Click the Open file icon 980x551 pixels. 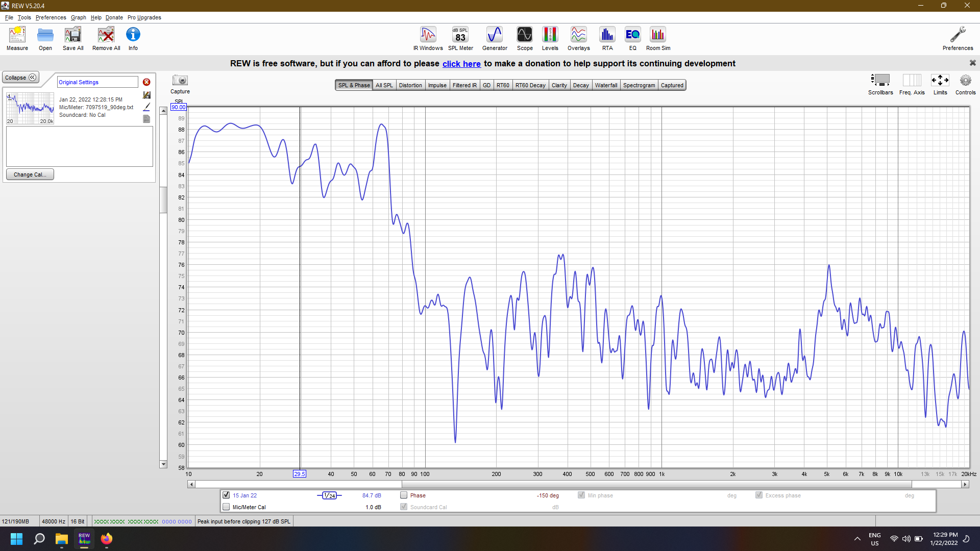45,39
